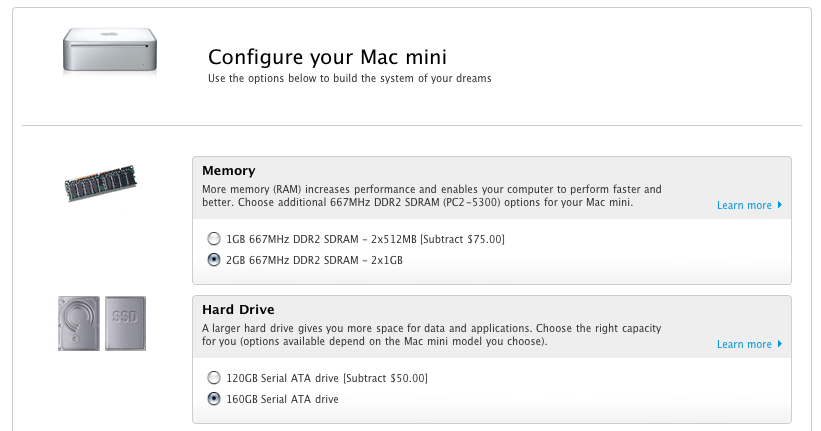Click the 'Use the options below' subtitle
Viewport: 821px width, 431px height.
point(350,79)
